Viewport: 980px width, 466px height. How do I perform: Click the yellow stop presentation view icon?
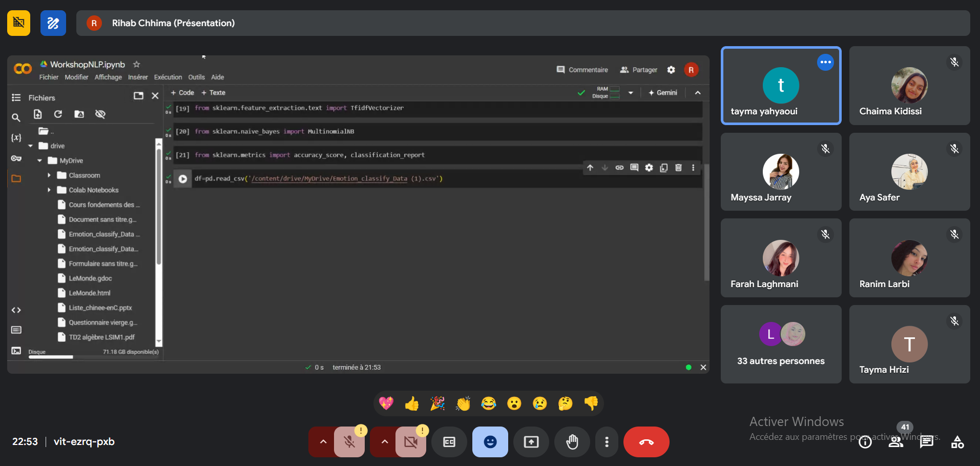18,23
